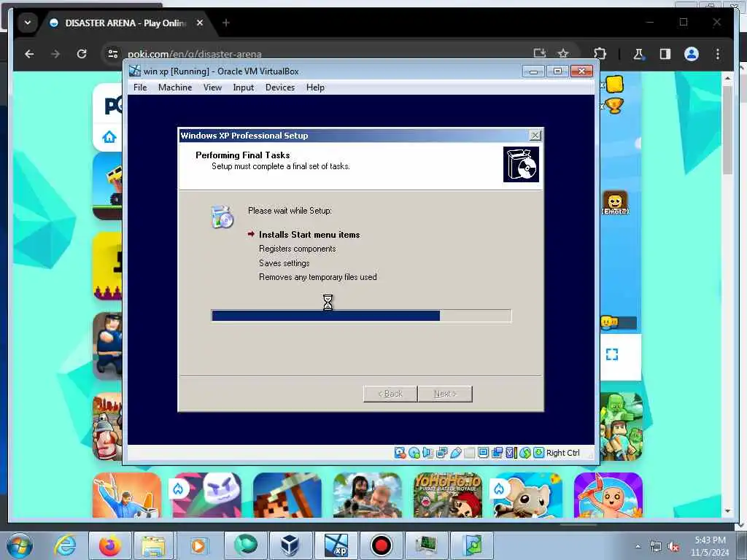Open the View menu in VirtualBox
The height and width of the screenshot is (560, 747).
(x=212, y=87)
